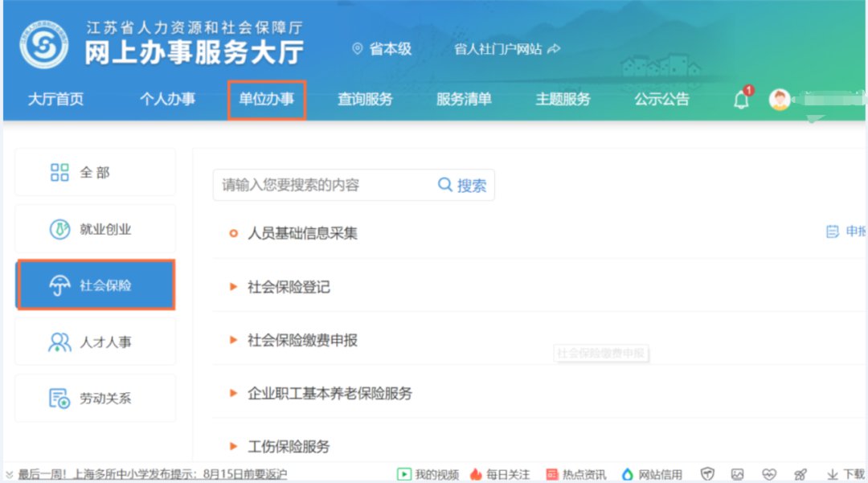
Task: Select 劳动关系 category in sidebar
Action: point(95,398)
